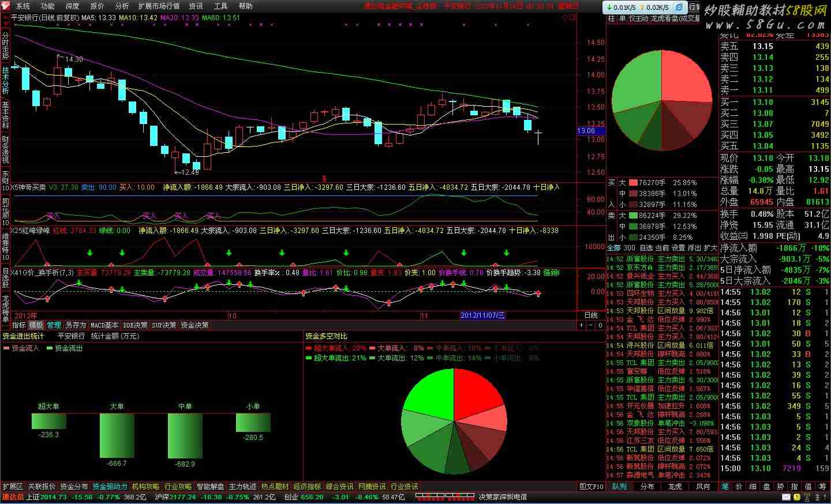Click 全部 filter in alert list header
The width and height of the screenshot is (831, 504).
(614, 248)
